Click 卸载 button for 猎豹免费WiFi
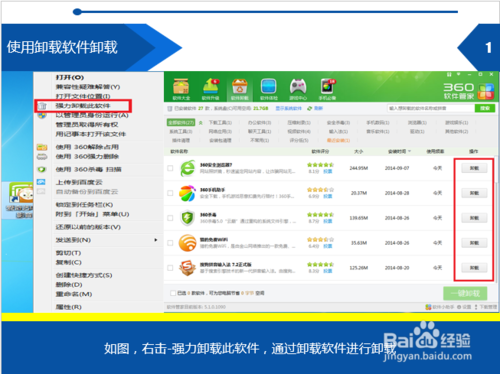Image resolution: width=500 pixels, height=374 pixels. point(474,243)
